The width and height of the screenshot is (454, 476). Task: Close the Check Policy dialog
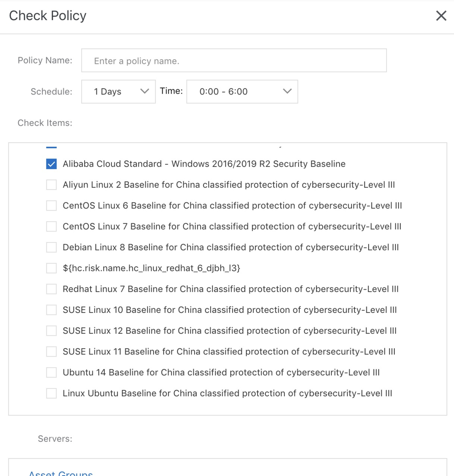pyautogui.click(x=441, y=16)
